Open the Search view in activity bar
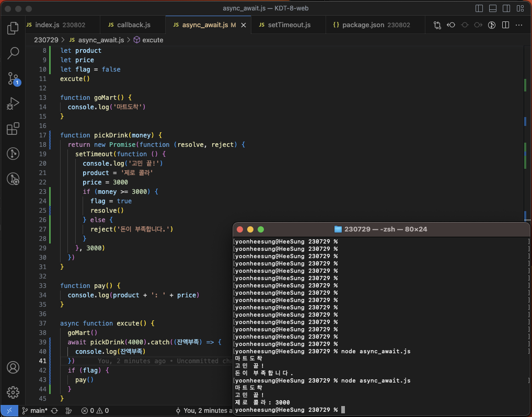This screenshot has width=532, height=417. click(13, 53)
